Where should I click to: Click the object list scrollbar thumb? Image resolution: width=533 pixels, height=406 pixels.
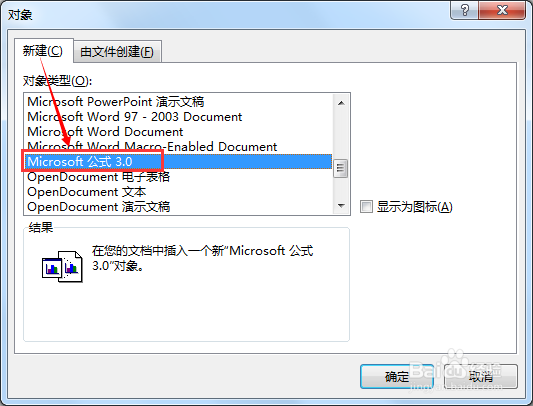click(341, 168)
